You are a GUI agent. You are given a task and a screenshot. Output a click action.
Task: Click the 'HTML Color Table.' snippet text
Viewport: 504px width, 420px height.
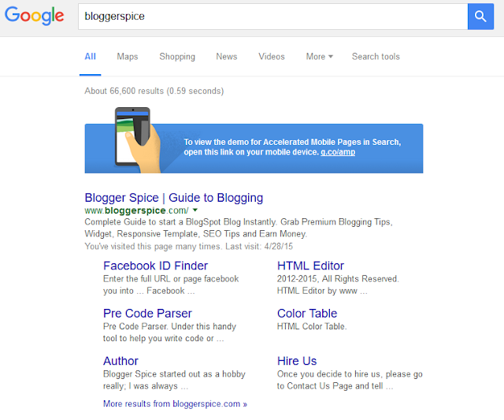click(x=312, y=326)
